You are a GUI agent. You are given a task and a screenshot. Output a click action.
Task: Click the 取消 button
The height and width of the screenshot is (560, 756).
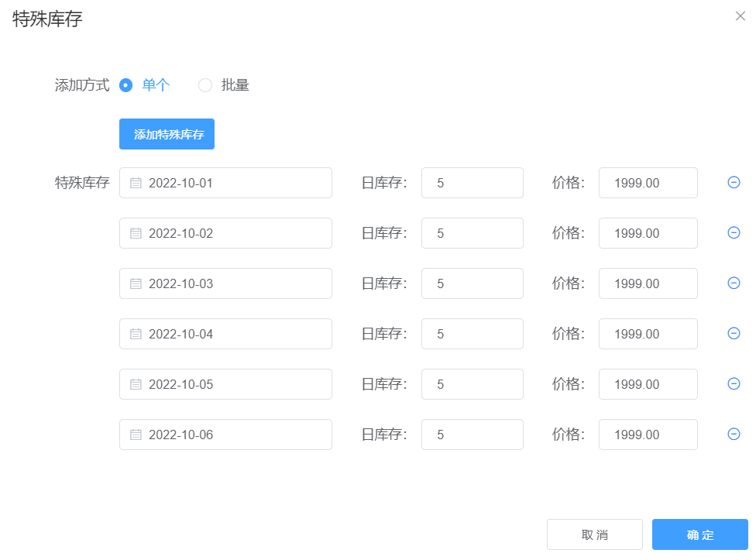tap(594, 534)
